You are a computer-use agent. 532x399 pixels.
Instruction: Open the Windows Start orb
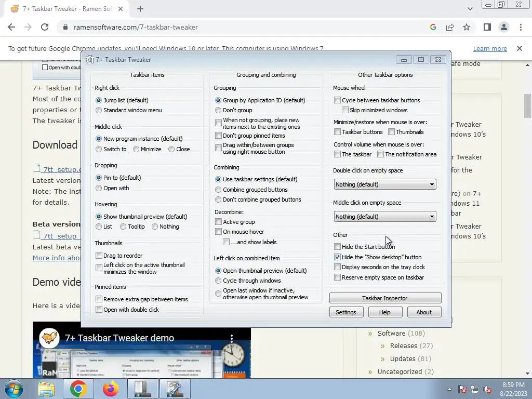click(x=14, y=389)
